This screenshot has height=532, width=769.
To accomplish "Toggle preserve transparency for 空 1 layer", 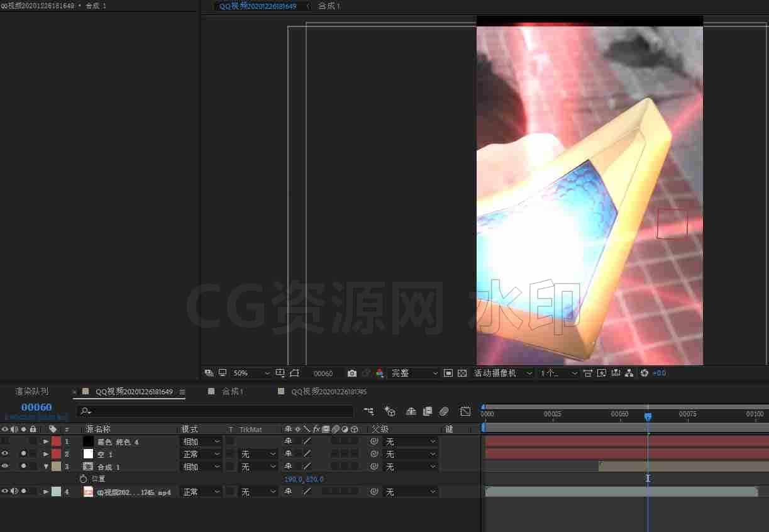I will [x=230, y=454].
